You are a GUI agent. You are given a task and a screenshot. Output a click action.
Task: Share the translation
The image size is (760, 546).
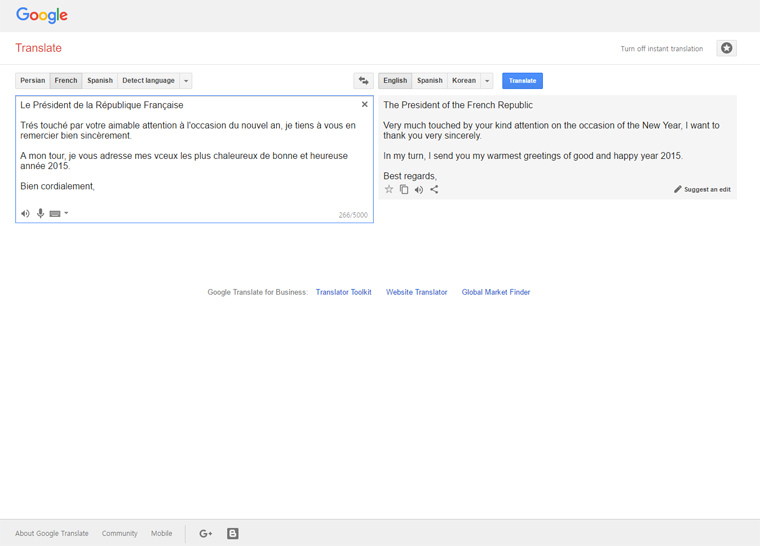434,189
